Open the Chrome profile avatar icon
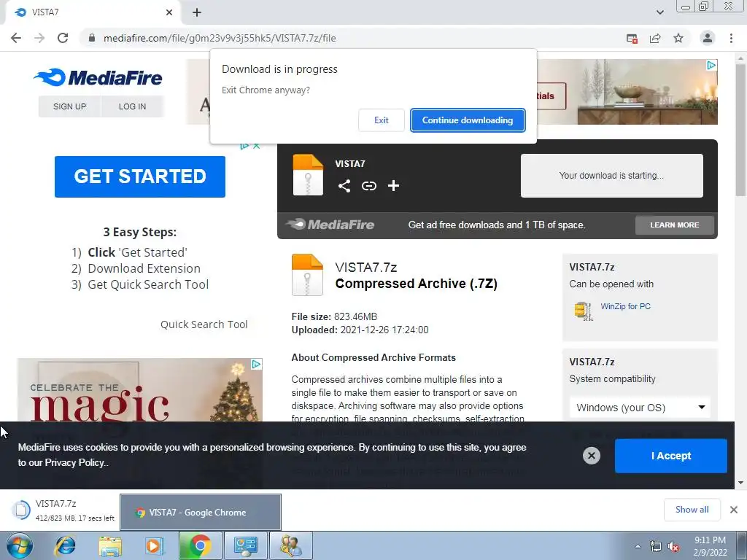Screen dimensions: 747x560 (x=708, y=38)
